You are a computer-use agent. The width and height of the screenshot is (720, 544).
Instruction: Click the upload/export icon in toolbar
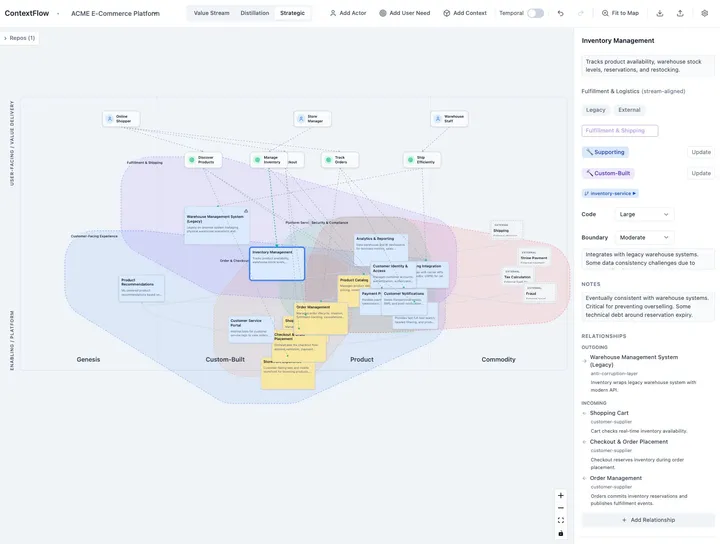coord(680,13)
